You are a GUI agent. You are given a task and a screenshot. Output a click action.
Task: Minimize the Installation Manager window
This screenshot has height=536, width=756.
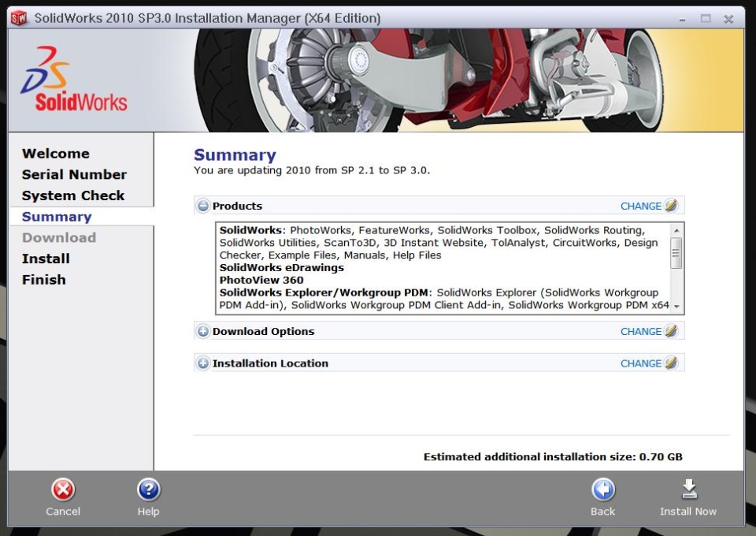tap(682, 19)
